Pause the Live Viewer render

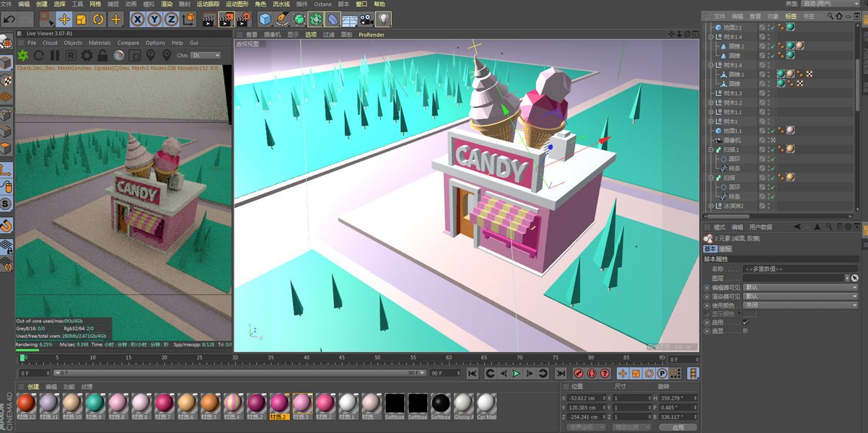pos(55,55)
